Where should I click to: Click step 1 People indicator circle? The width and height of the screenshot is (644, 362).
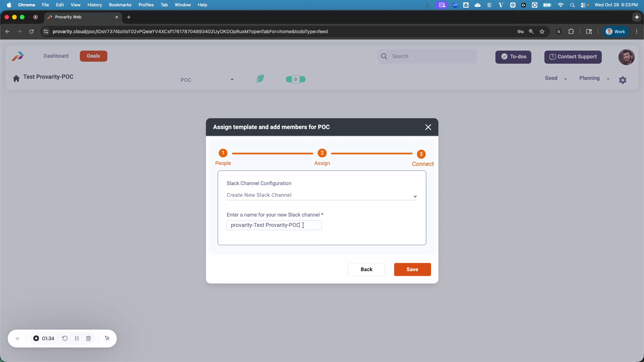223,153
